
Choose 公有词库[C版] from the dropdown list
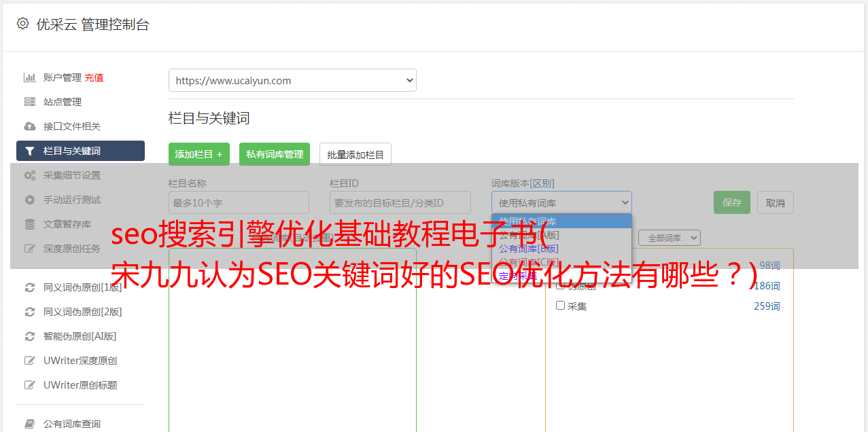[x=561, y=262]
